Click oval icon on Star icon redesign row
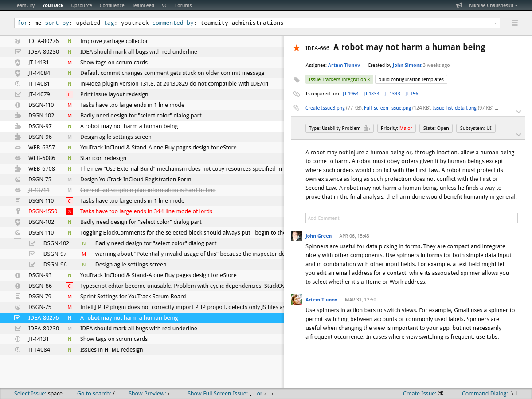Image resolution: width=532 pixels, height=399 pixels. (18, 158)
